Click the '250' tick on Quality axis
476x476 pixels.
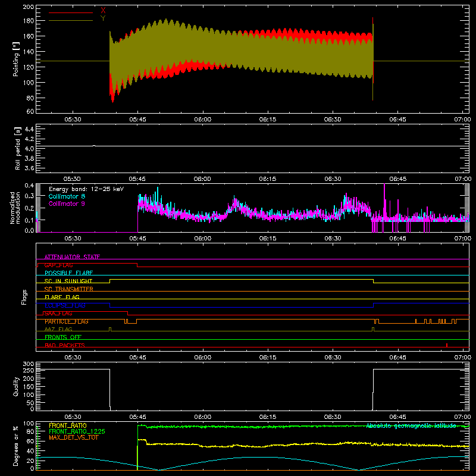click(x=28, y=370)
